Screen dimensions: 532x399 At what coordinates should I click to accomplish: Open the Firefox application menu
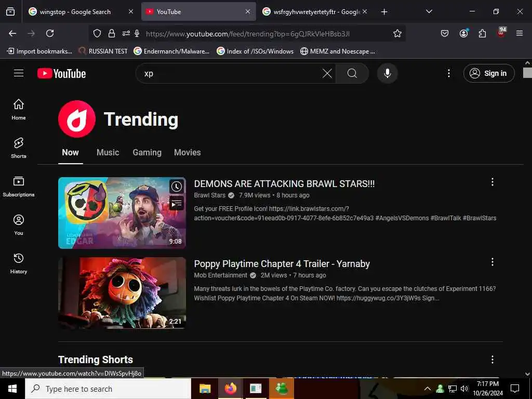point(520,33)
